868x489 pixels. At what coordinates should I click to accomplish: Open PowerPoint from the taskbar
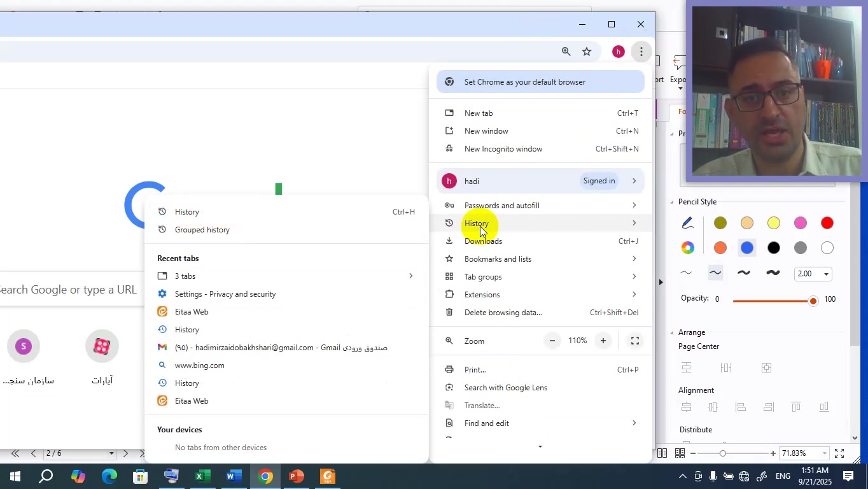coord(296,476)
